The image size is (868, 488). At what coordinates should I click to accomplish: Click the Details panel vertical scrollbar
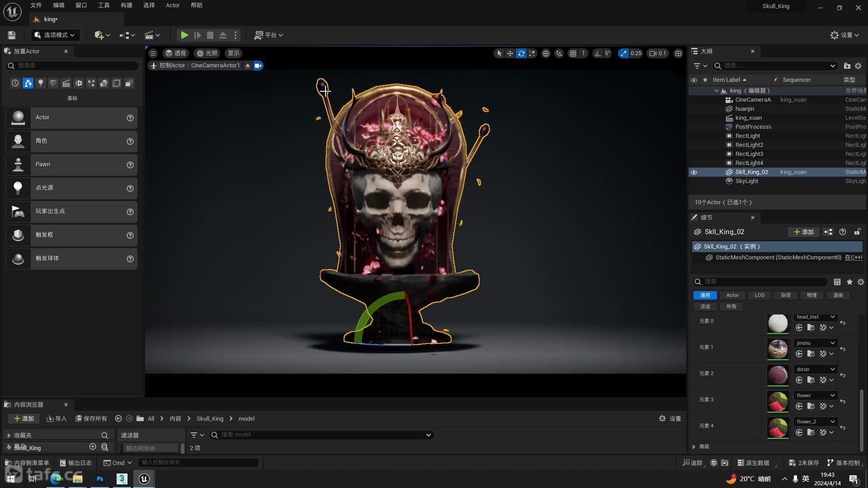[861, 420]
